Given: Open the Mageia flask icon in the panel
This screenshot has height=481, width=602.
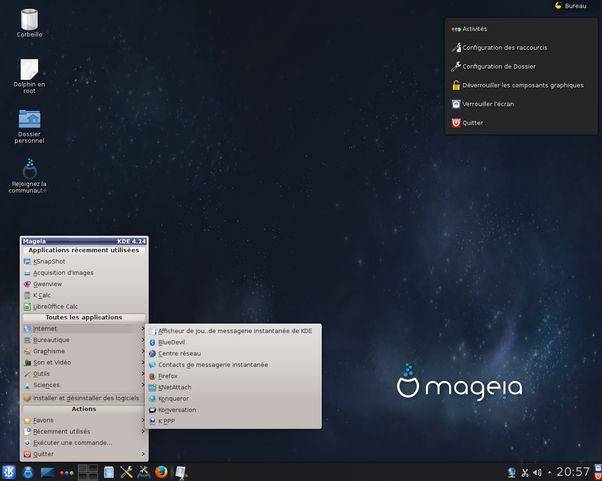Looking at the screenshot, I should point(28,472).
